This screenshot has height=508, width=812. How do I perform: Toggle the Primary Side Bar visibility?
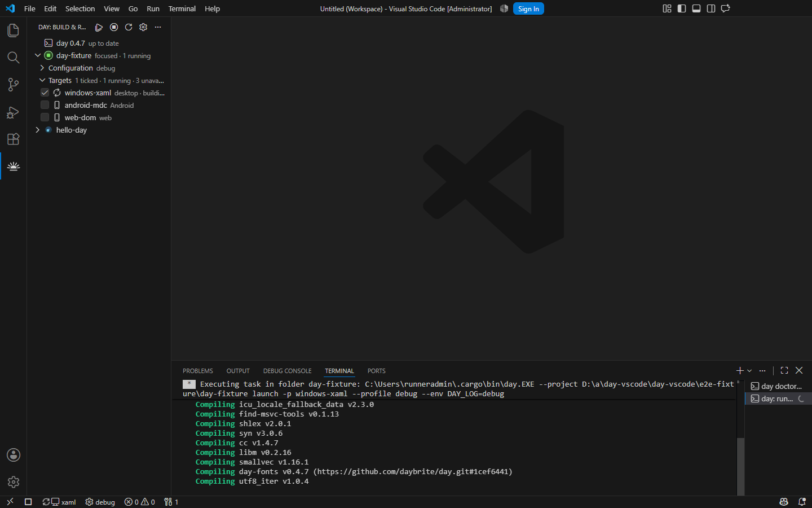pos(682,8)
